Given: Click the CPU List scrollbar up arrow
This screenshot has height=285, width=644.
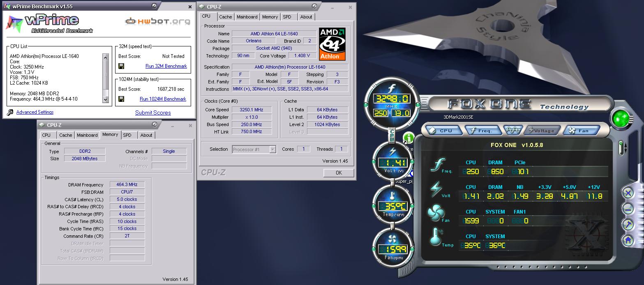Looking at the screenshot, I should pyautogui.click(x=106, y=57).
